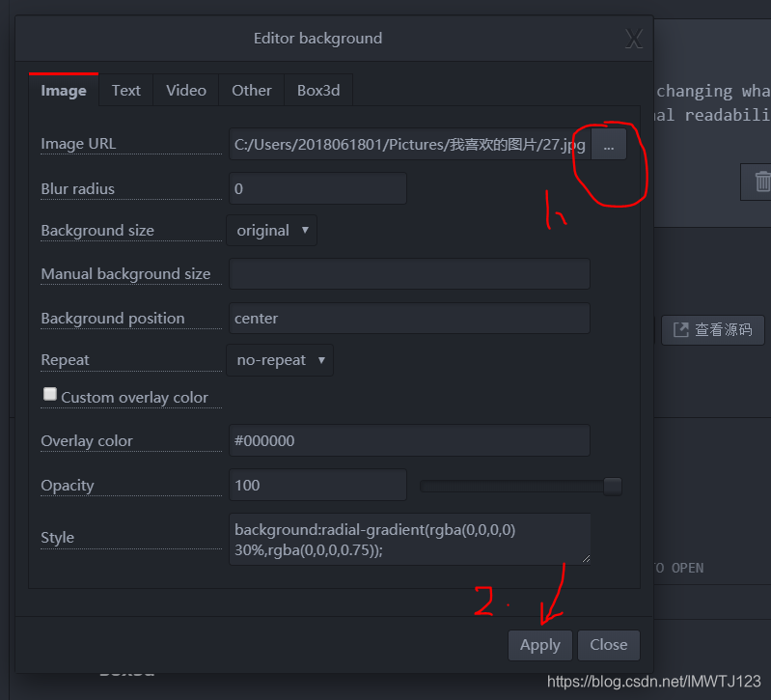Click the "Repeat" label
This screenshot has width=771, height=700.
[65, 360]
